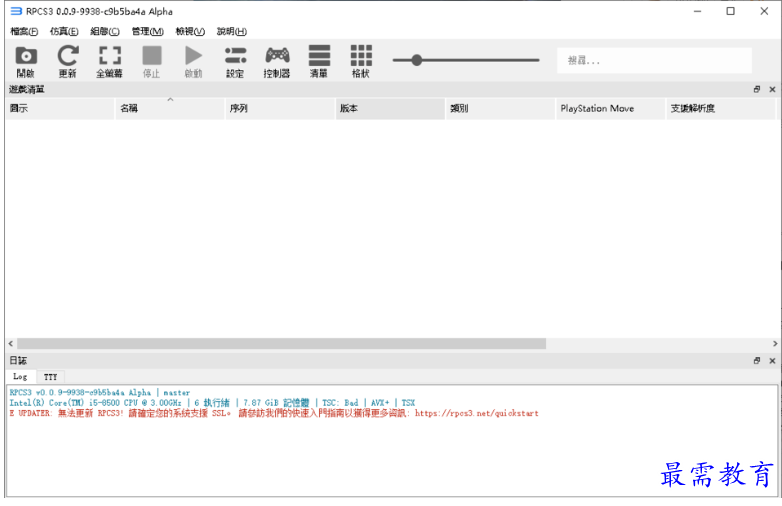
Task: Click the greyed-out 停止 (Stop) button
Action: tap(152, 61)
